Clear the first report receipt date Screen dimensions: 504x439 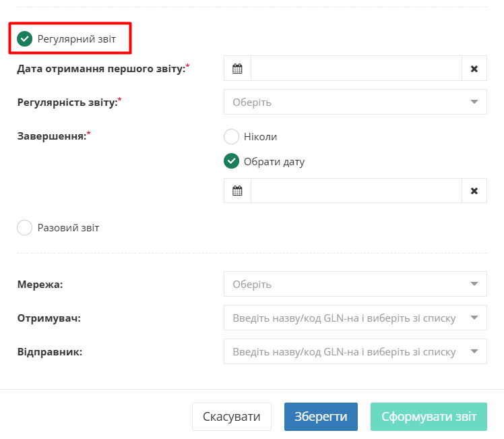474,68
